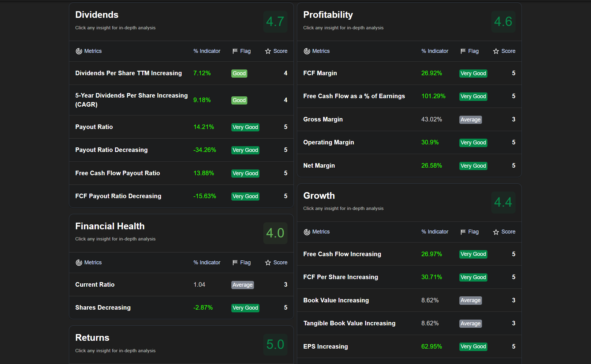Click the % Indicator column header in Financial Health
The image size is (591, 364).
click(x=207, y=263)
